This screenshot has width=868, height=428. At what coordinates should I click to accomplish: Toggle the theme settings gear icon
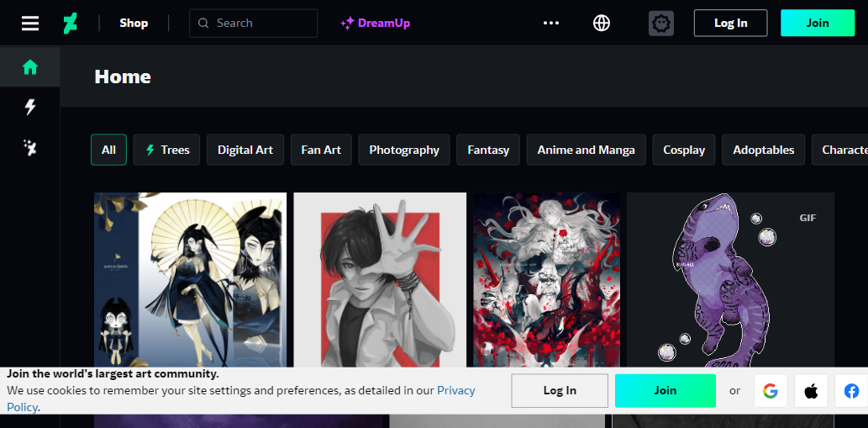pos(661,24)
